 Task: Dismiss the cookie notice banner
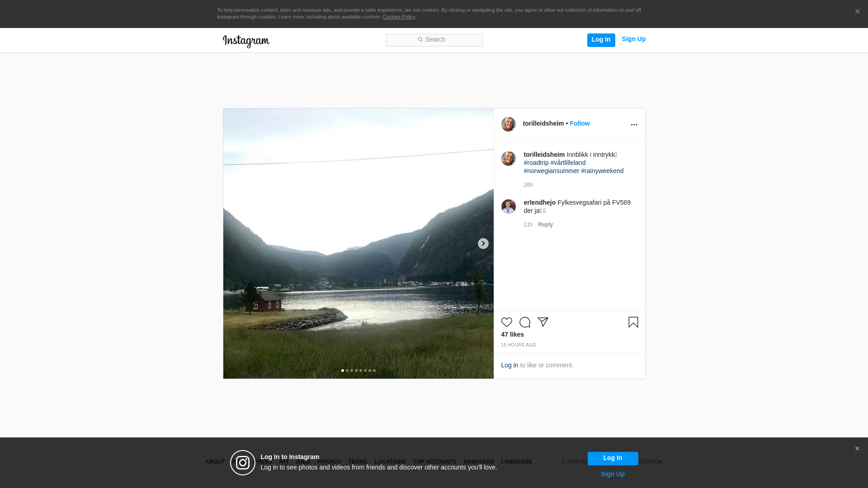pyautogui.click(x=857, y=12)
